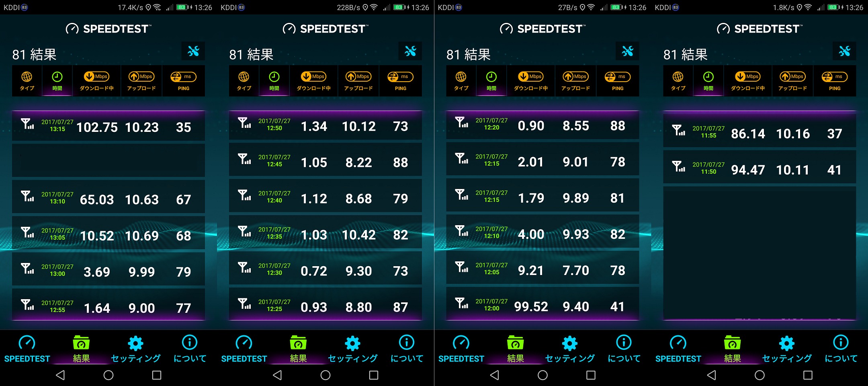Tap the globe type column in leftmost screen
The width and height of the screenshot is (868, 386).
point(27,81)
